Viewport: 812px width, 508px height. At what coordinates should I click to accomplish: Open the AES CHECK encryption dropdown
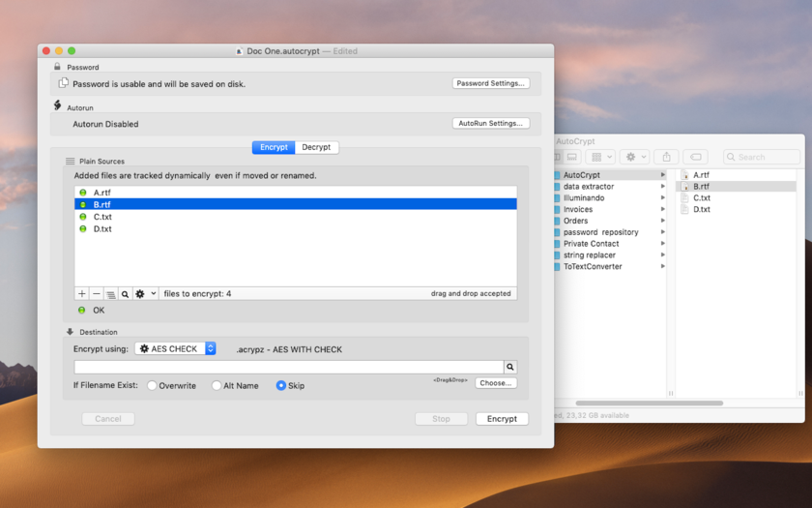(x=175, y=349)
